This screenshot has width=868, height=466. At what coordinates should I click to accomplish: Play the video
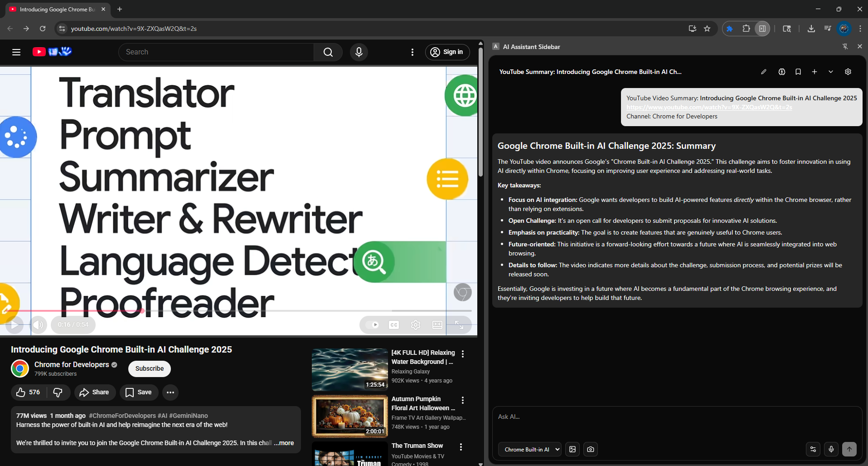click(x=15, y=325)
